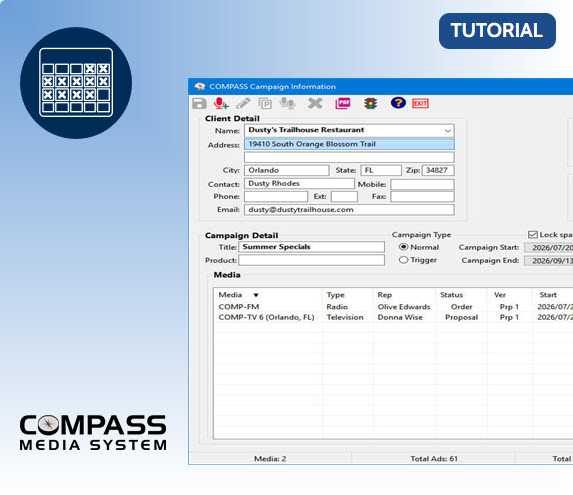The height and width of the screenshot is (495, 573).
Task: Click the campaign Title input field
Action: (x=311, y=247)
